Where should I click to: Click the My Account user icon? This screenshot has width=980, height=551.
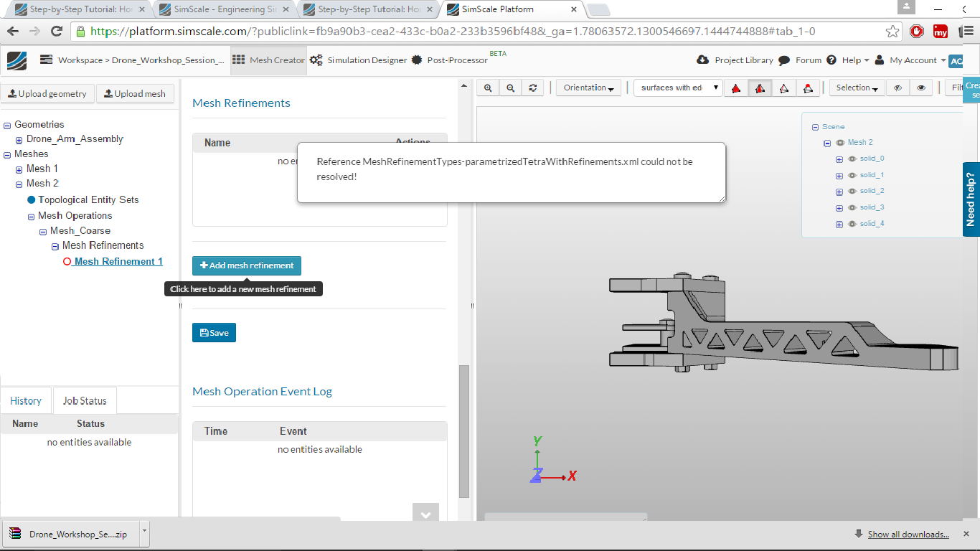pos(880,60)
